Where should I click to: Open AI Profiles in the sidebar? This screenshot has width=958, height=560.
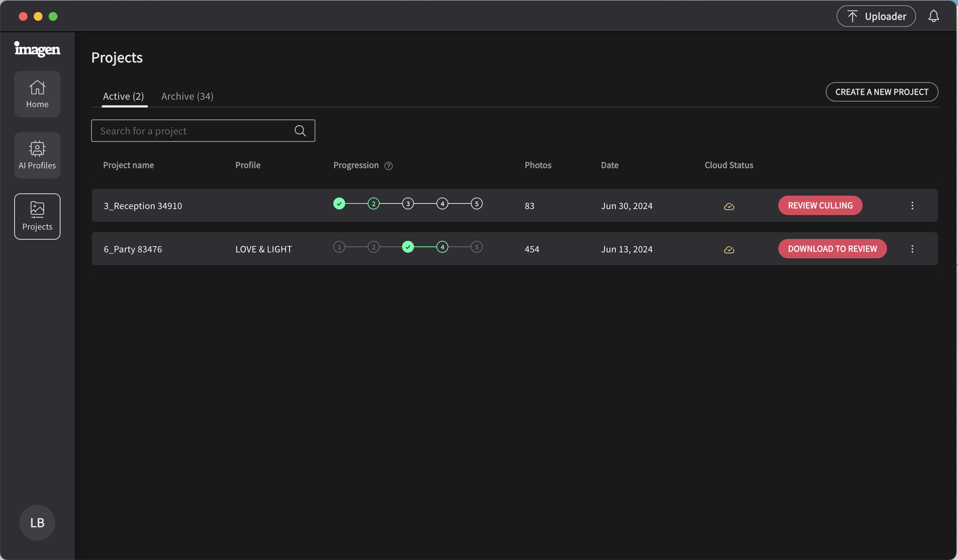click(37, 155)
